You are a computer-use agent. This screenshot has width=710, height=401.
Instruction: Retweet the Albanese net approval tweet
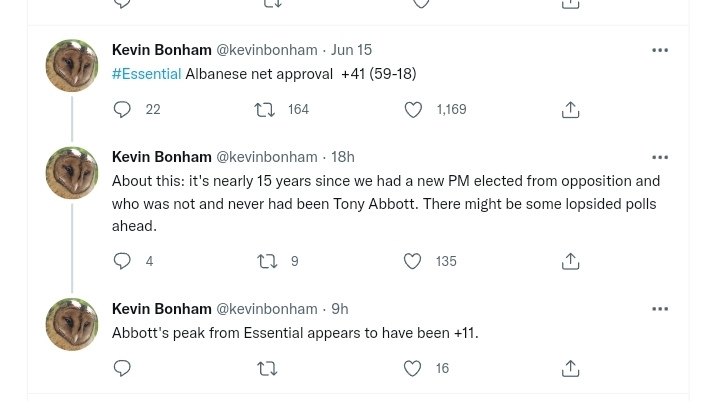[x=266, y=109]
